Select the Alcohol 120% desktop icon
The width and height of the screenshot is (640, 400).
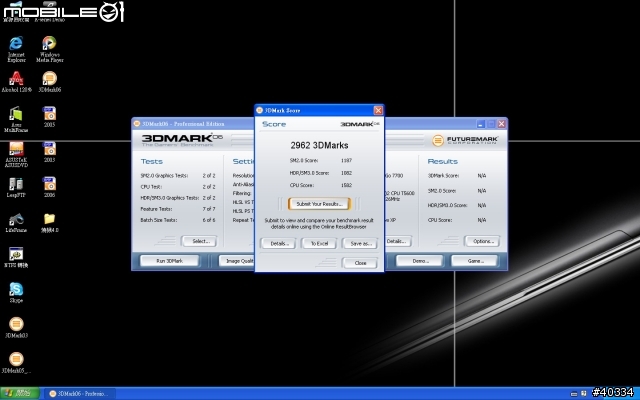16,81
